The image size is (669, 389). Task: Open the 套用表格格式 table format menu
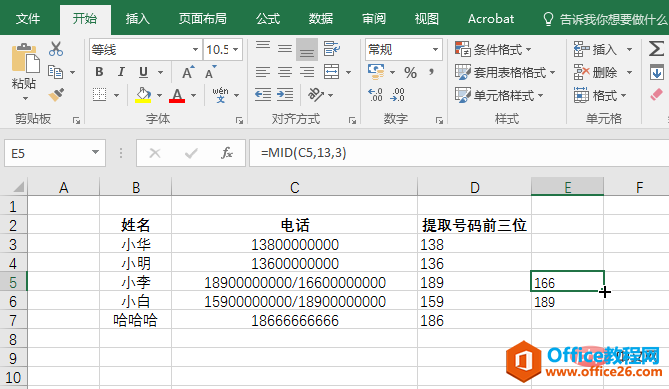505,73
